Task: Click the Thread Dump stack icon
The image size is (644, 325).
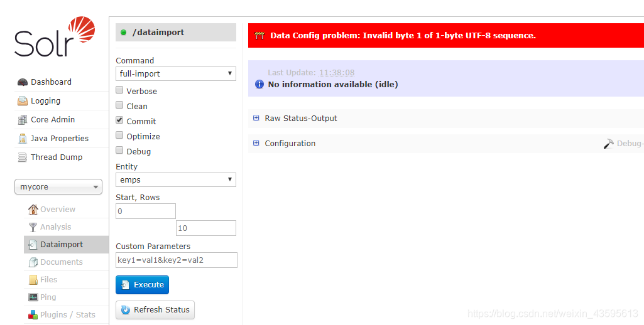Action: 23,157
